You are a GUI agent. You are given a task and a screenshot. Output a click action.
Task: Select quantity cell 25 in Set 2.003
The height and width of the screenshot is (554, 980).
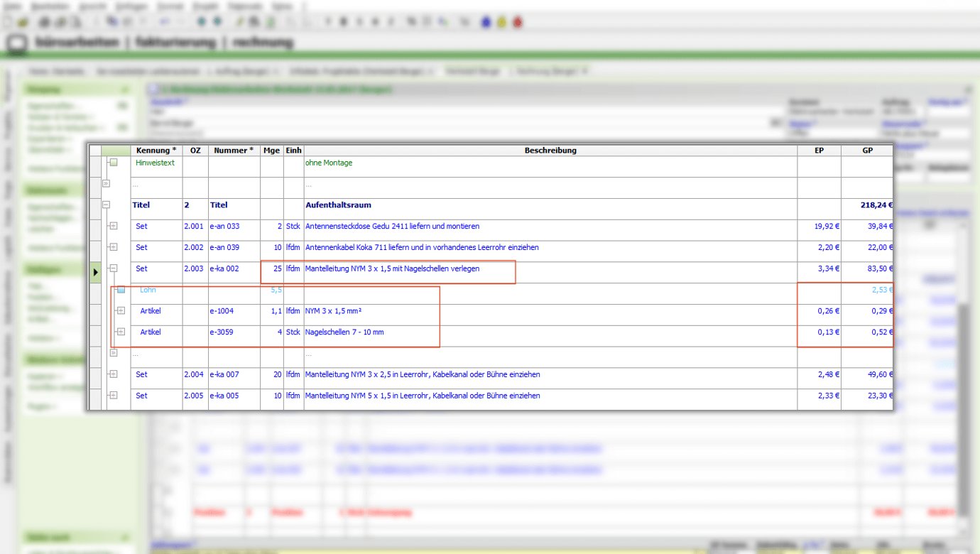271,269
